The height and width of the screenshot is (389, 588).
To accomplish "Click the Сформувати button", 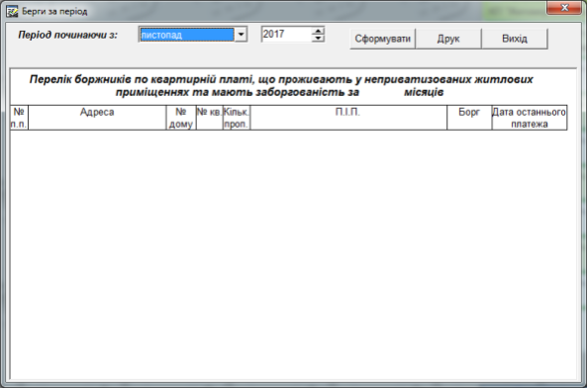I will point(382,39).
